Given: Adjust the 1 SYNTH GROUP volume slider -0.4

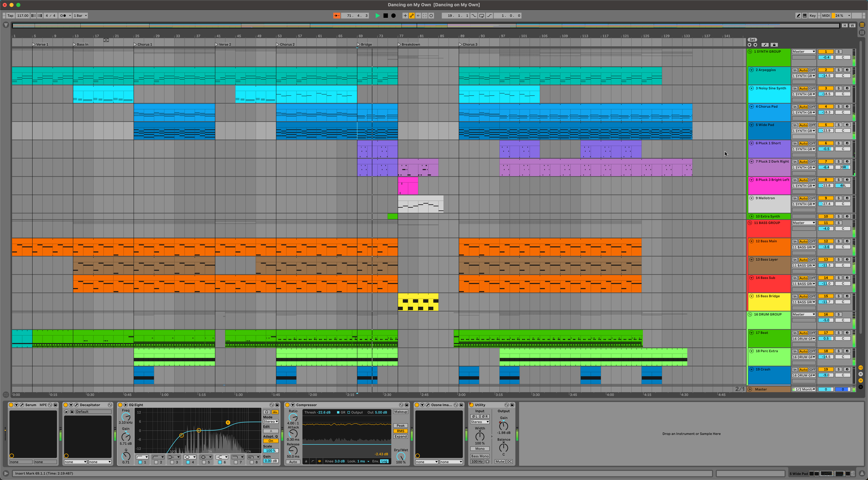Looking at the screenshot, I should (x=826, y=57).
